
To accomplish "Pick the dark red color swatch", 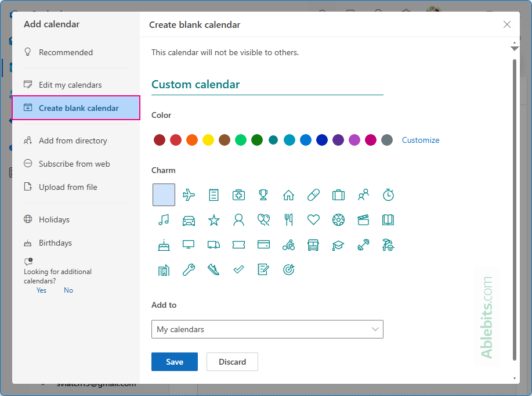I will [x=160, y=140].
